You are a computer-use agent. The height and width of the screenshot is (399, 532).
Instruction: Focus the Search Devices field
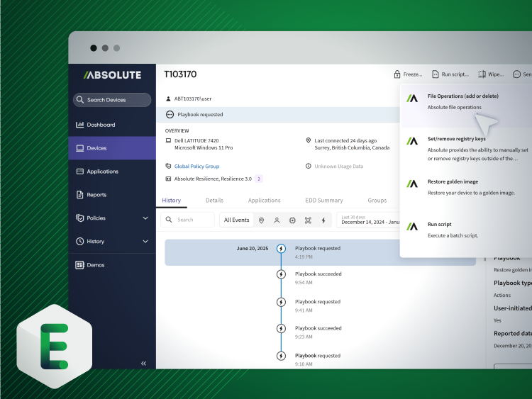click(112, 100)
